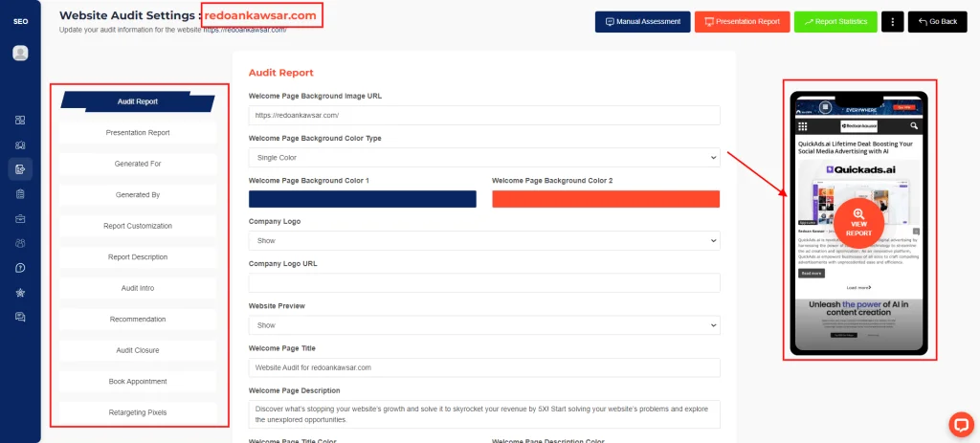The image size is (980, 443).
Task: Pick the navy Background Color 1 swatch
Action: click(362, 199)
